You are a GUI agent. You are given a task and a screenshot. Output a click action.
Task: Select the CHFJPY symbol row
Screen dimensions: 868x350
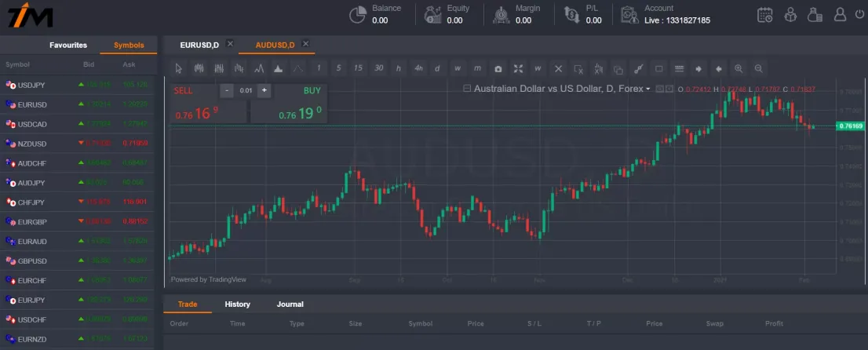(78, 202)
